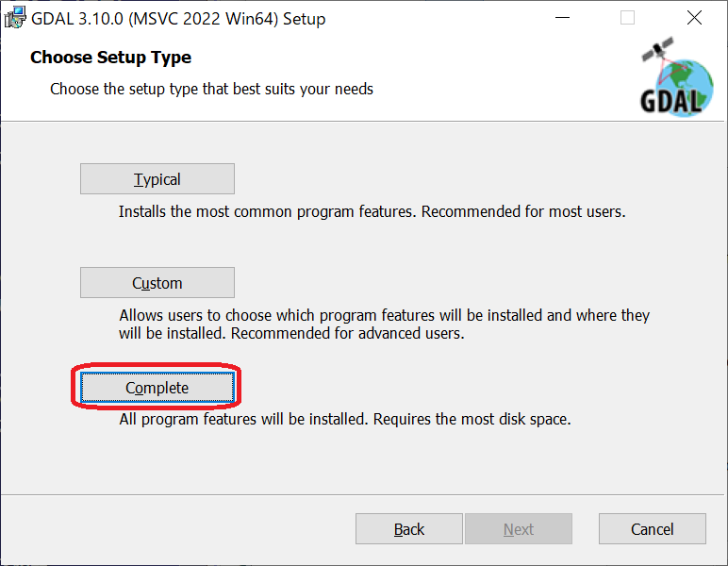This screenshot has width=728, height=566.
Task: Click the disabled Next button
Action: point(519,529)
